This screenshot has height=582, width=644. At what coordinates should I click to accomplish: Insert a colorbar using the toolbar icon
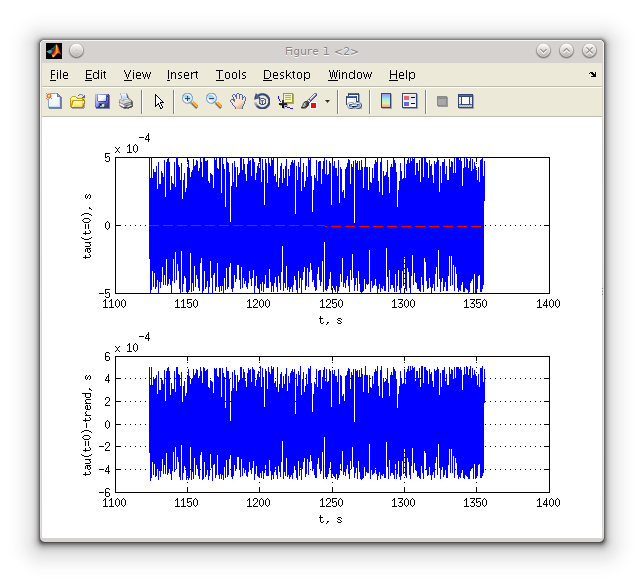pyautogui.click(x=386, y=101)
